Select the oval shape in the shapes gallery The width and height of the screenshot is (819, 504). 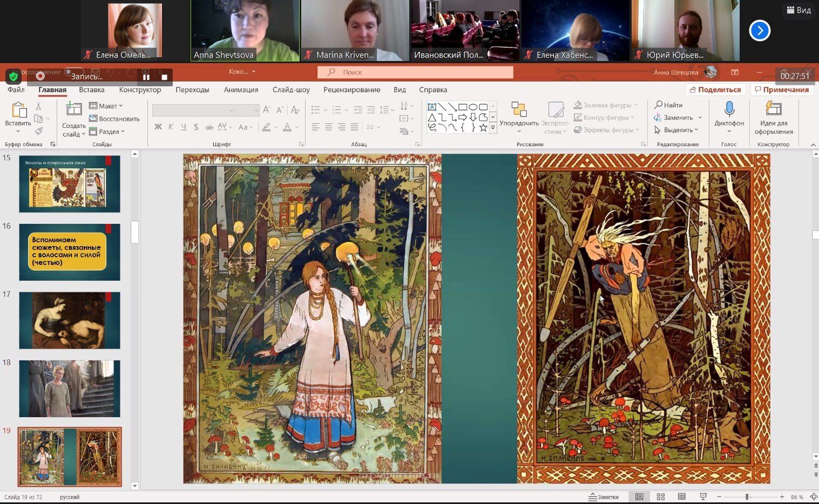point(473,107)
